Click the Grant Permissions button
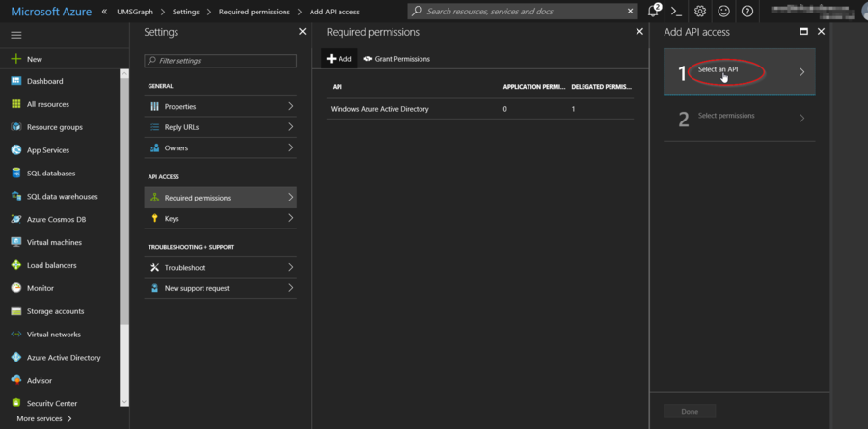The width and height of the screenshot is (868, 429). point(396,59)
